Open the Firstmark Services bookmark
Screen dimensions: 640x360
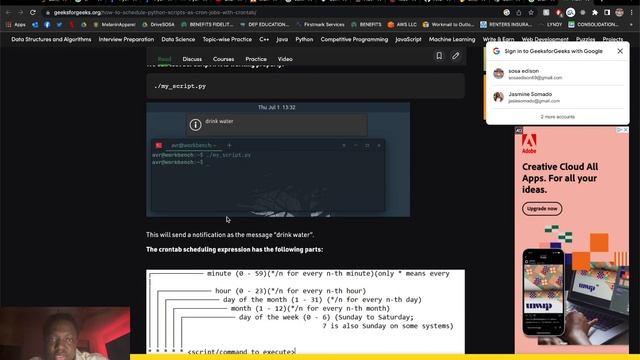pyautogui.click(x=320, y=24)
